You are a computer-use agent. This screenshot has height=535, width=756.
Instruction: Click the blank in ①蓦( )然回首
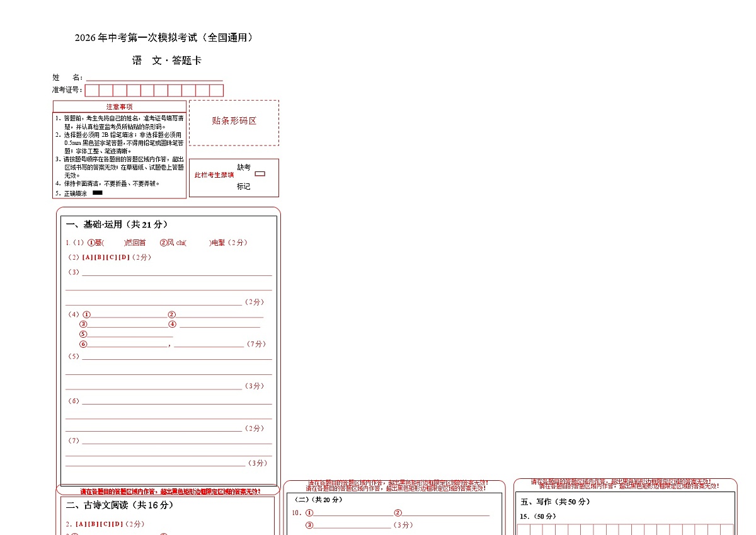click(x=113, y=243)
